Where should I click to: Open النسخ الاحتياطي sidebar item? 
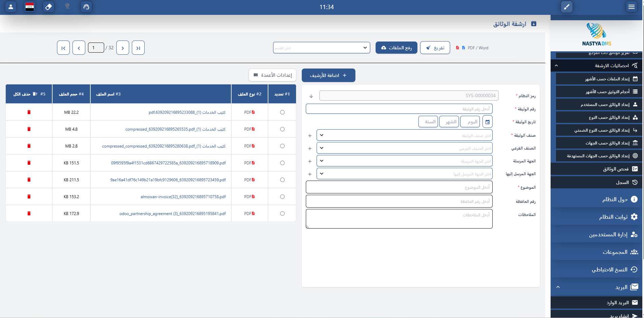point(596,269)
